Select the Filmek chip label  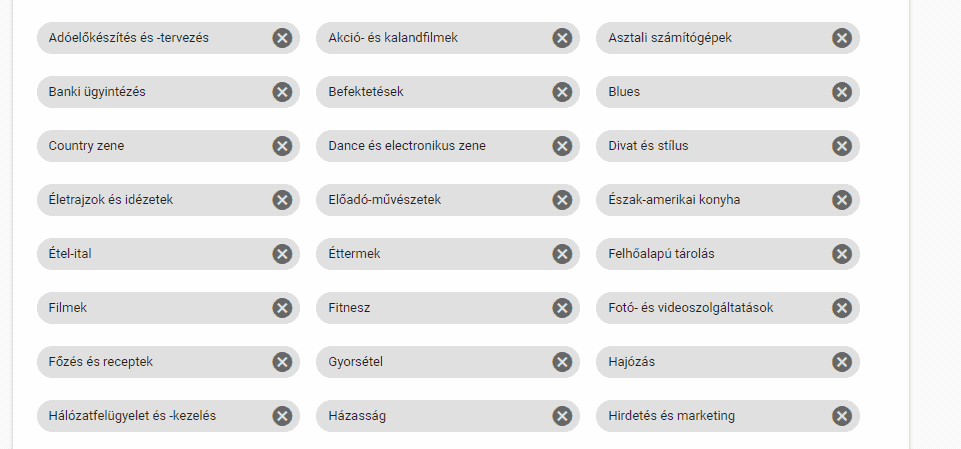click(68, 308)
